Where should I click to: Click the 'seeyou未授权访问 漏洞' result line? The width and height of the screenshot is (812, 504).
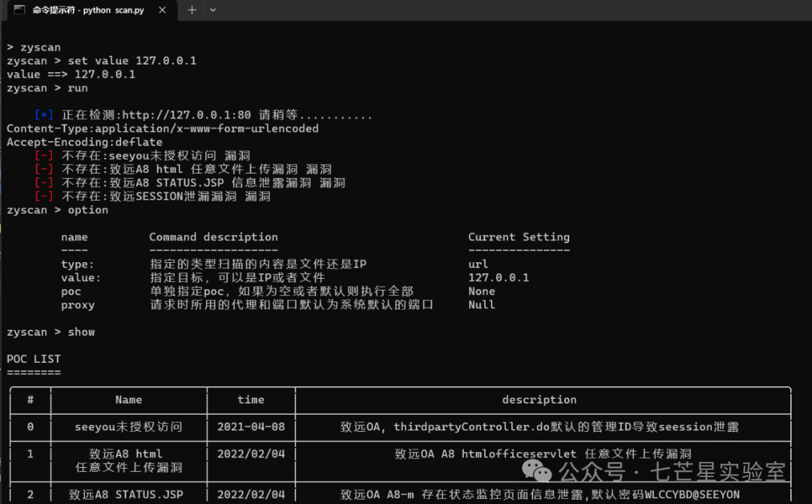tap(142, 155)
